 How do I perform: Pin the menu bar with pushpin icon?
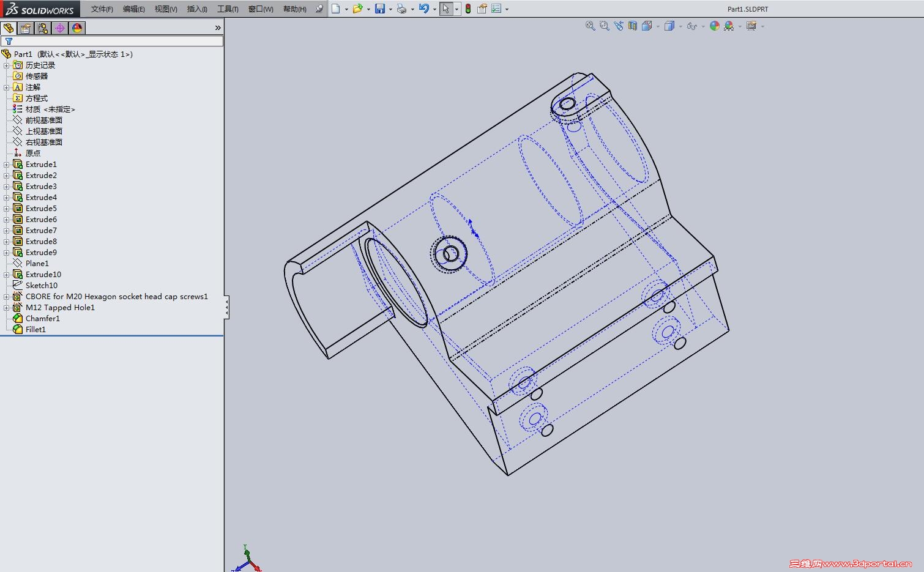tap(319, 9)
